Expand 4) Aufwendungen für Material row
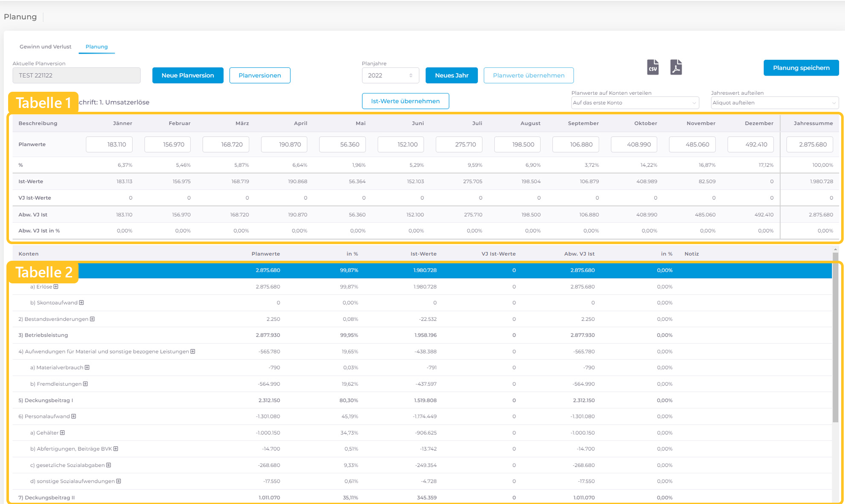Screen dimensions: 845x504 pyautogui.click(x=193, y=352)
